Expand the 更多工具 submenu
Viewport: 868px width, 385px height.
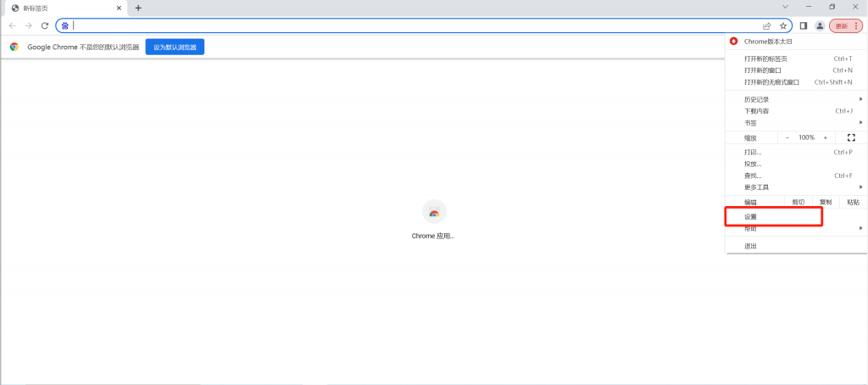[x=796, y=187]
